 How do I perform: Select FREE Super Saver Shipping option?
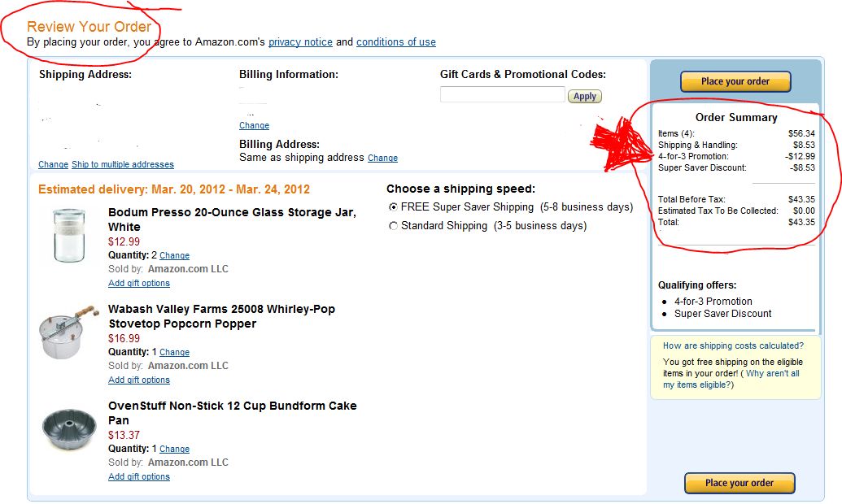click(394, 207)
